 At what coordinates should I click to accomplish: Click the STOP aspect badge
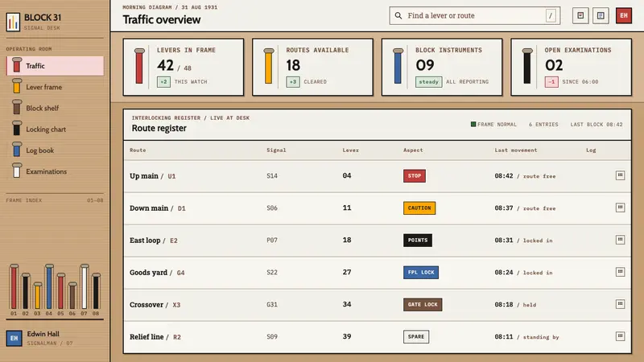click(415, 175)
